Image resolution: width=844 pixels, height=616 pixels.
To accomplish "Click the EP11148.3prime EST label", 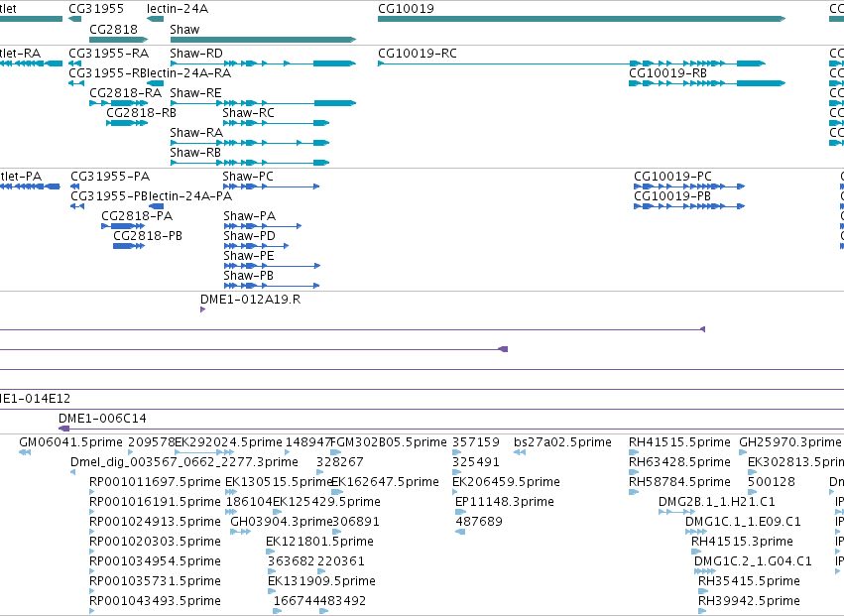I will 505,502.
